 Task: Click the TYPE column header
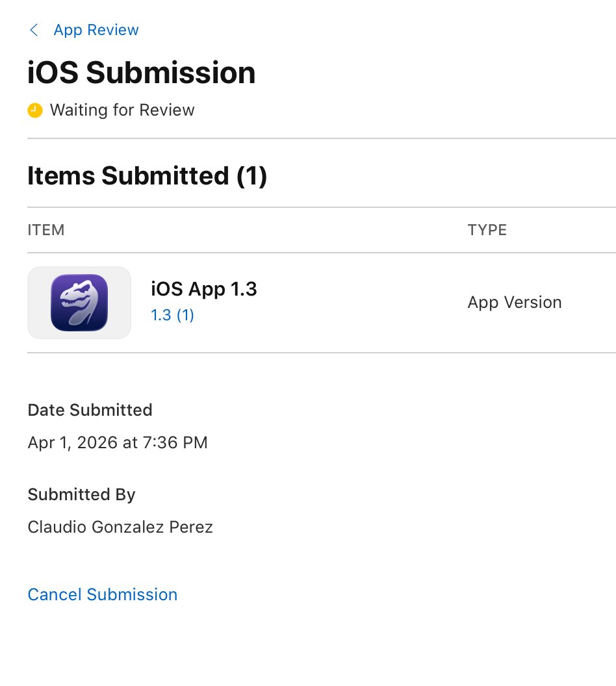(487, 230)
